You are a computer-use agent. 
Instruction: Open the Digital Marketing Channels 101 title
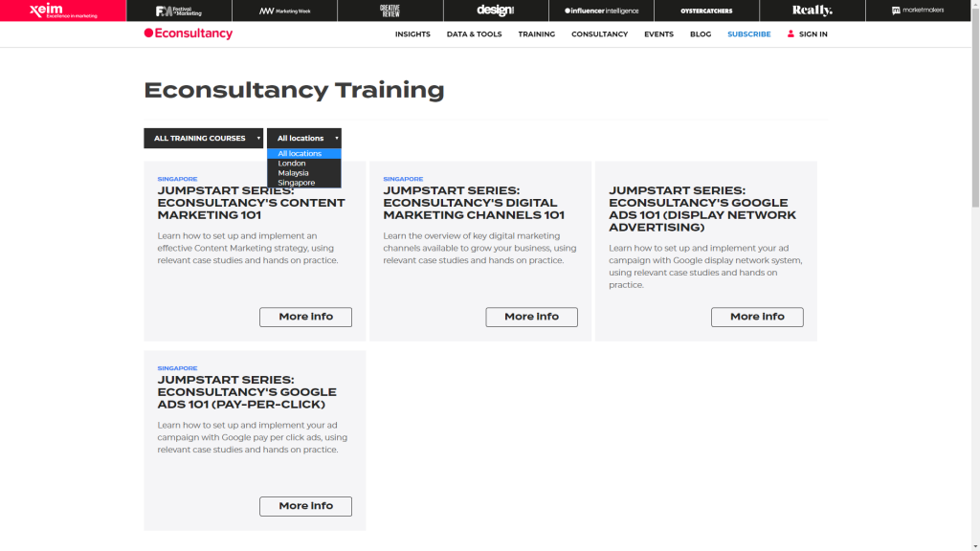(474, 203)
